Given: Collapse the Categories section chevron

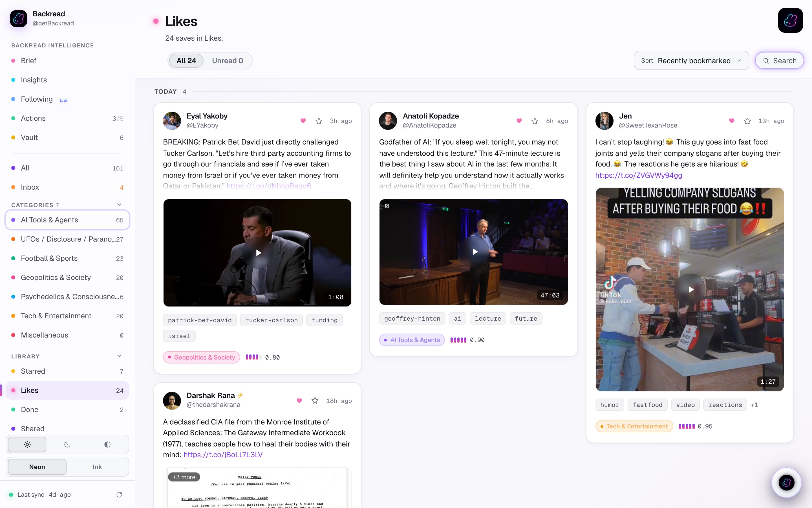Looking at the screenshot, I should [x=119, y=205].
